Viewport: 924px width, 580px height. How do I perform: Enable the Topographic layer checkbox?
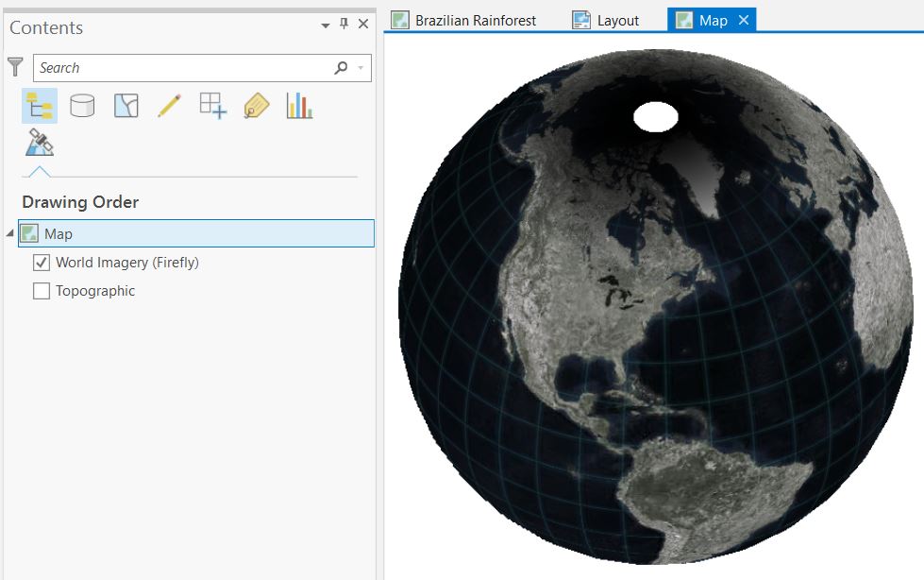tap(42, 291)
